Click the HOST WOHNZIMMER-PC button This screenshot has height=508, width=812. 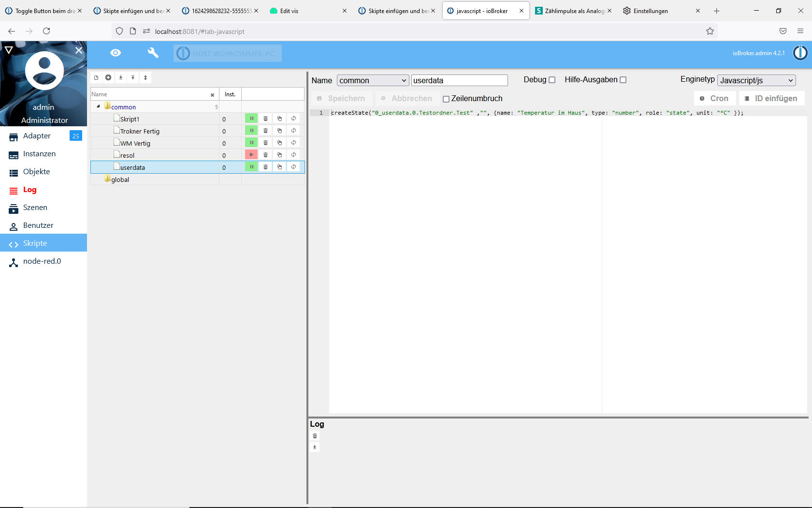(x=228, y=53)
